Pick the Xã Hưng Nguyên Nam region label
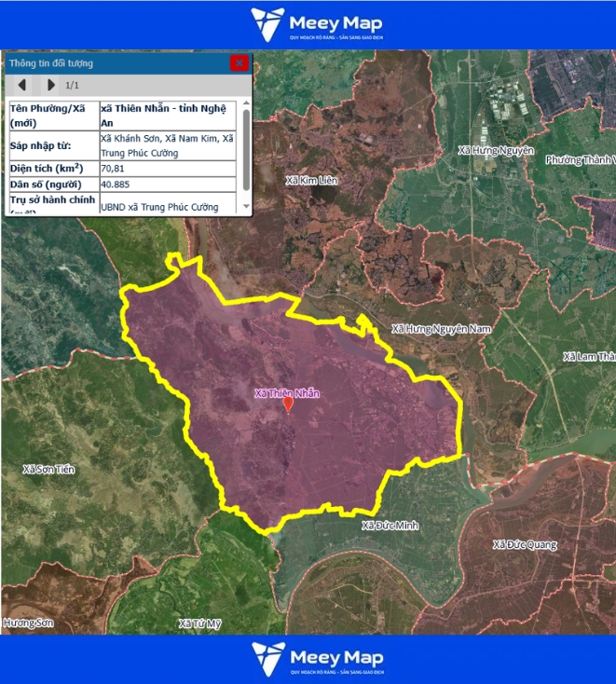Viewport: 616px width, 684px height. click(441, 329)
